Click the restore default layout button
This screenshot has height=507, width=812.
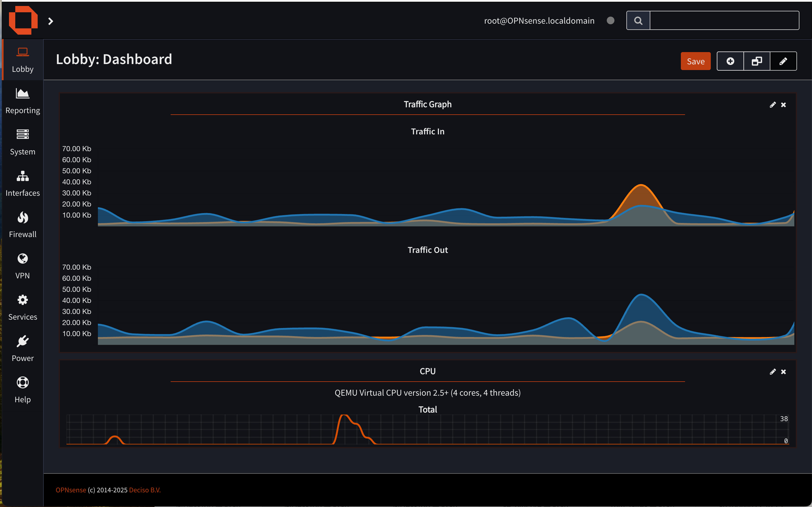(x=757, y=61)
